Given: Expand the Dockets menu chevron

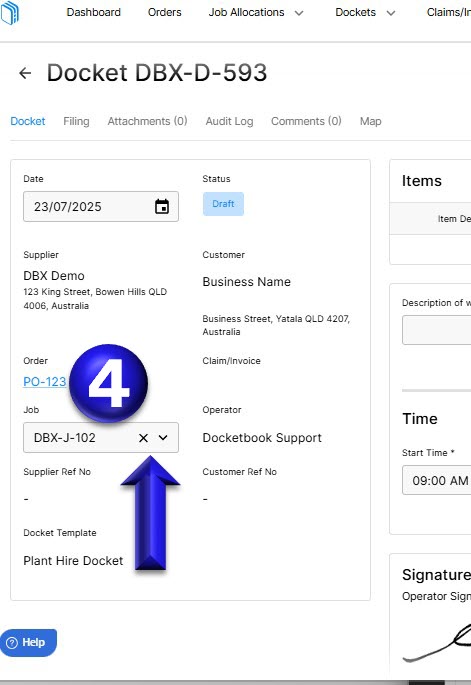Looking at the screenshot, I should point(391,13).
